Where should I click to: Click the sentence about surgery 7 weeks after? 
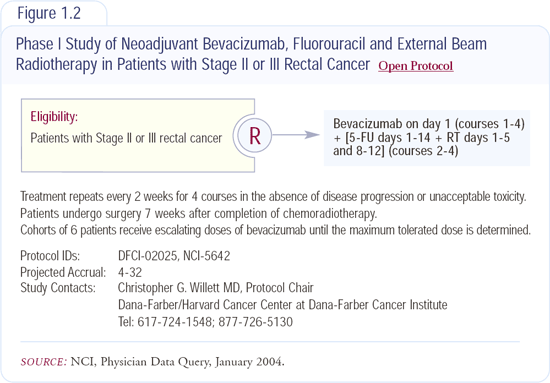pyautogui.click(x=199, y=214)
